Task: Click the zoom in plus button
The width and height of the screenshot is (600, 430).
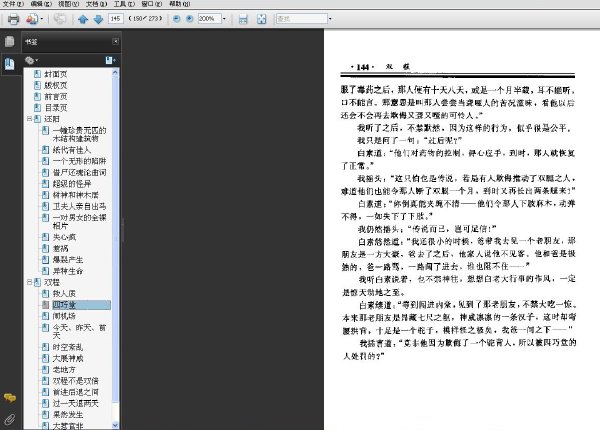Action: pyautogui.click(x=189, y=18)
